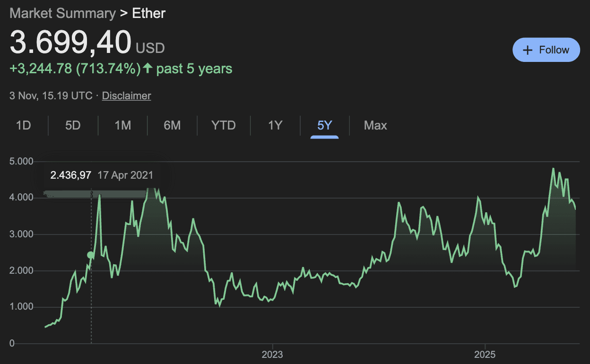The image size is (590, 364).
Task: Click the 3.699,40 current price
Action: [70, 43]
